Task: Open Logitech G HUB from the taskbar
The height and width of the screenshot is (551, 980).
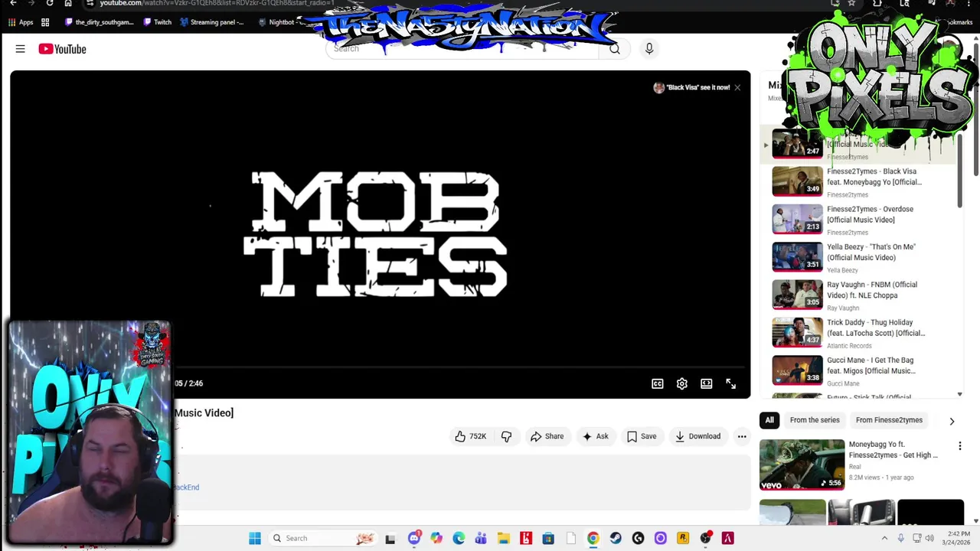Action: pyautogui.click(x=638, y=539)
